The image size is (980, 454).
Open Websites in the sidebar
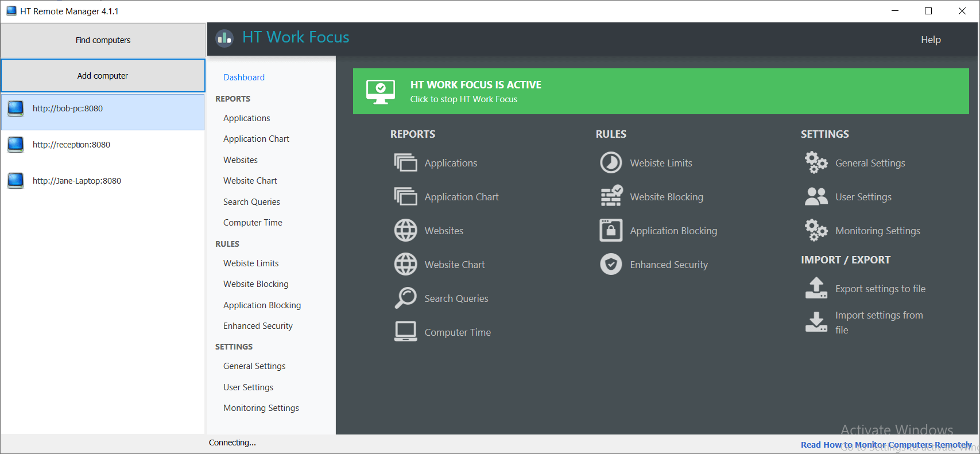(x=241, y=160)
